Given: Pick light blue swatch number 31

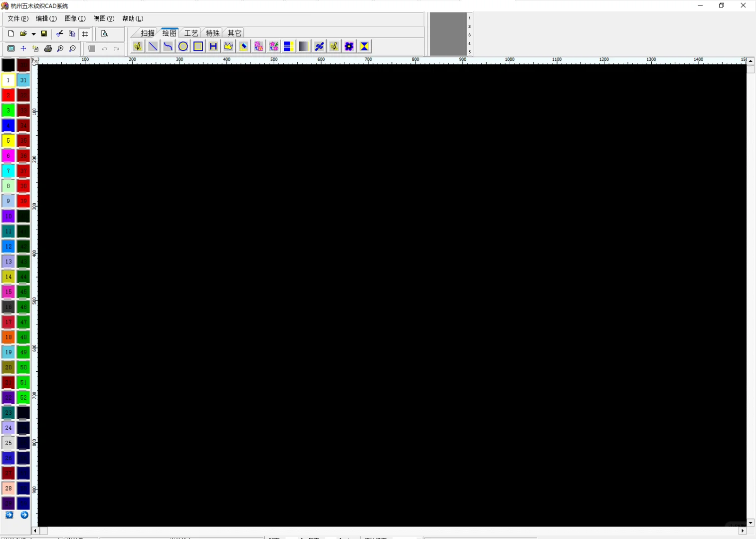Looking at the screenshot, I should coord(23,80).
